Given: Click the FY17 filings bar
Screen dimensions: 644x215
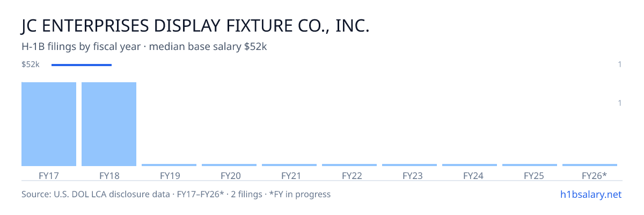Looking at the screenshot, I should tap(49, 124).
